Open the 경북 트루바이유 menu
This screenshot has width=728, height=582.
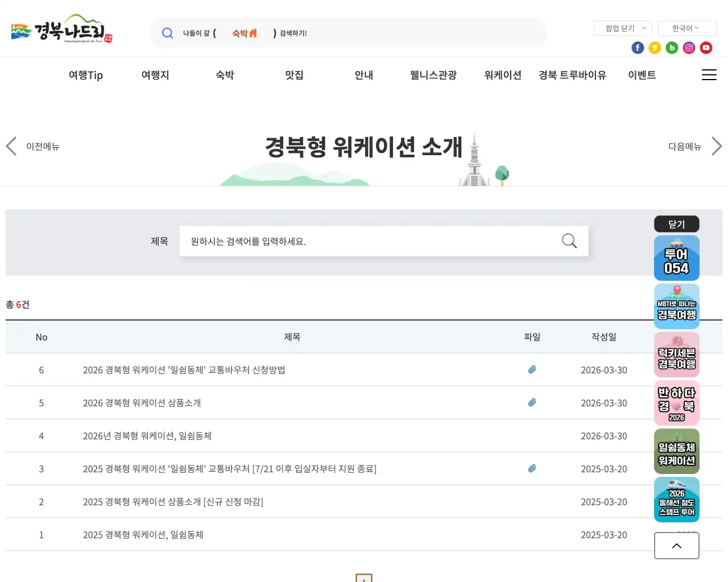pyautogui.click(x=572, y=75)
